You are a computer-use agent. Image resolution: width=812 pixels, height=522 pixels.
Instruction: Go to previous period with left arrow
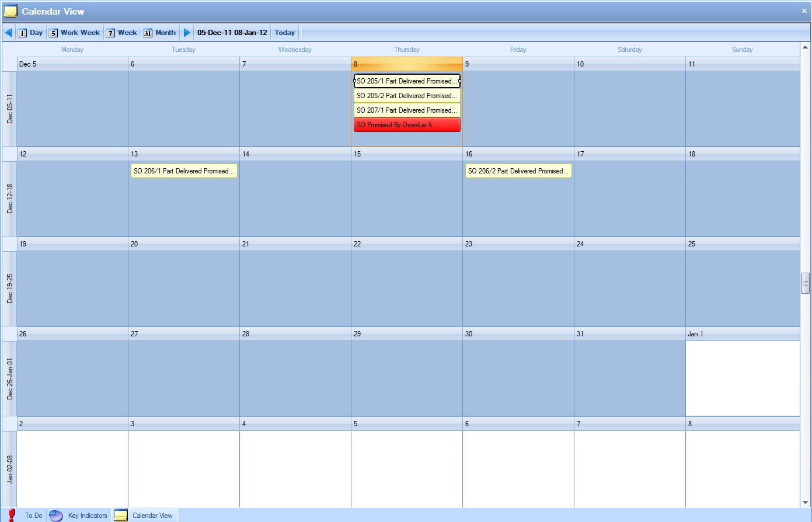8,33
